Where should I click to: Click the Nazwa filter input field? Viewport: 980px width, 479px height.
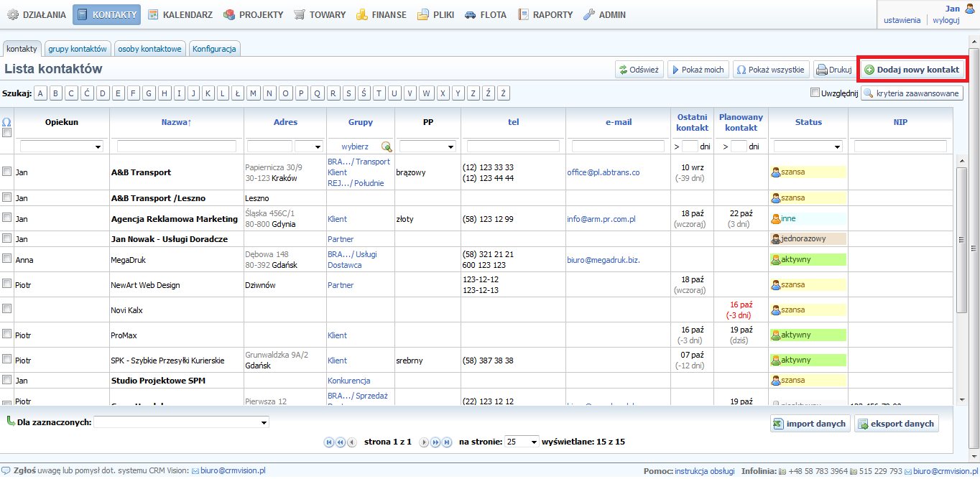coord(176,147)
